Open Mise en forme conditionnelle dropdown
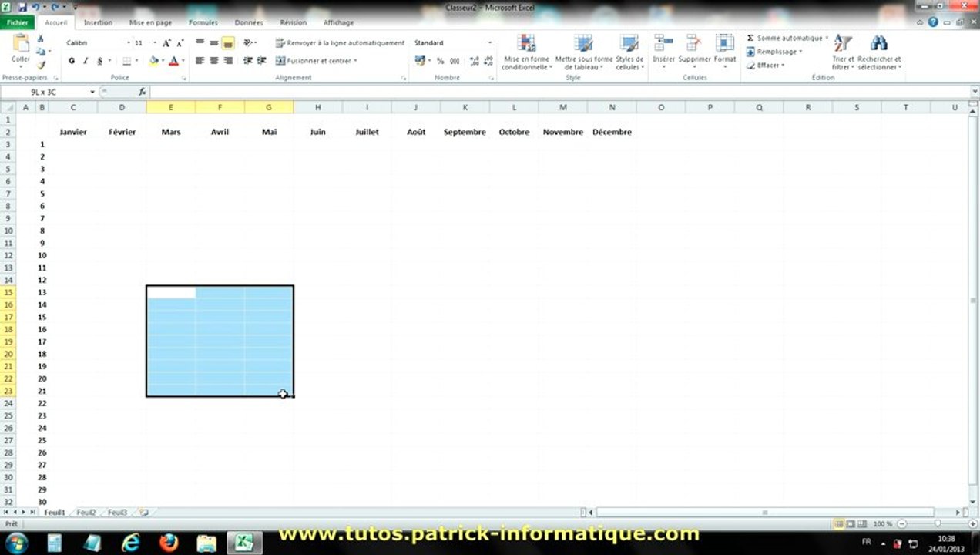980x555 pixels. [526, 52]
